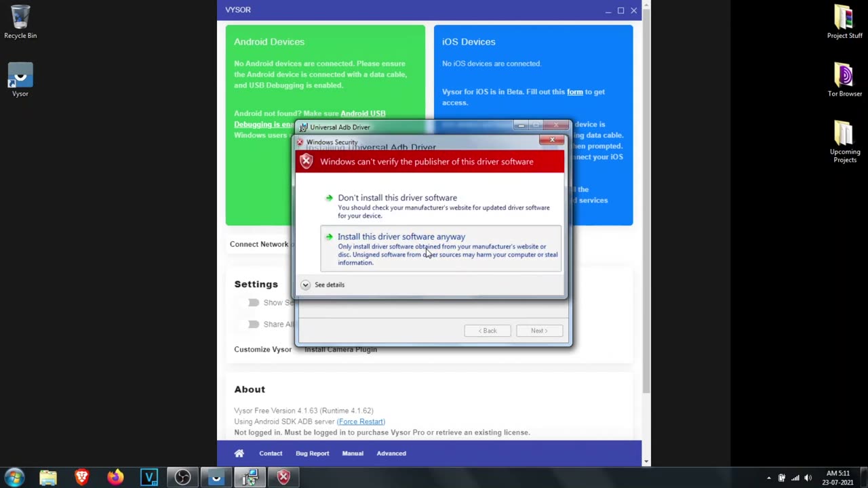Image resolution: width=868 pixels, height=488 pixels.
Task: Open the blue V app in taskbar
Action: pos(149,477)
